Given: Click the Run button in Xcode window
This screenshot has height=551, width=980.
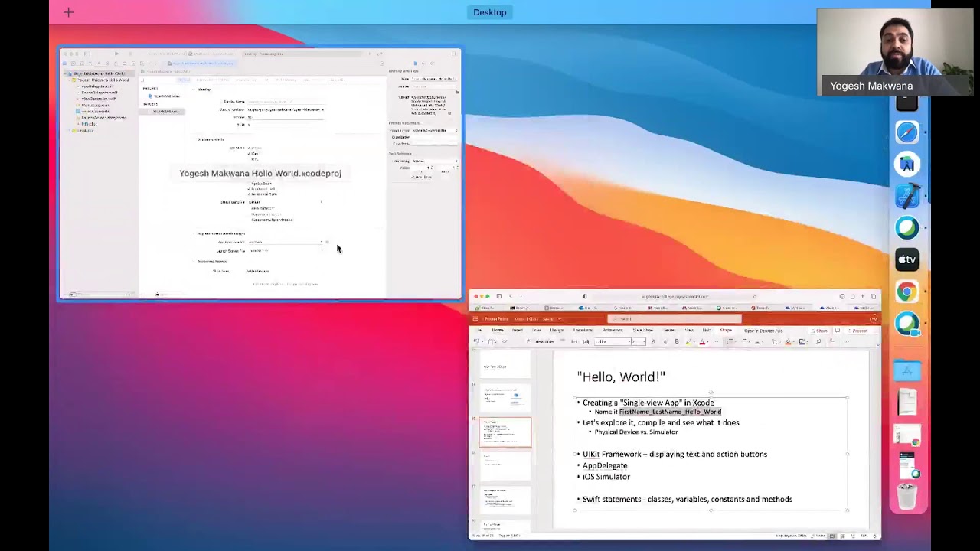Looking at the screenshot, I should point(116,54).
